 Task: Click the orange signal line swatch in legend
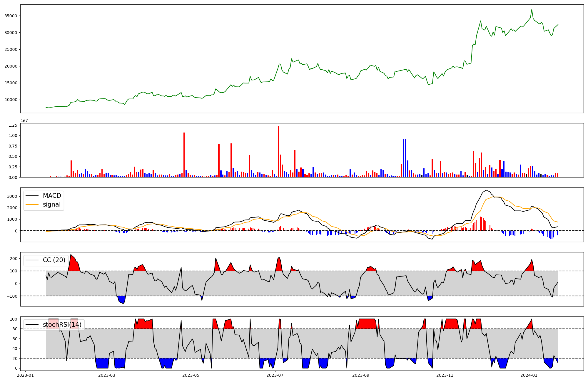click(32, 205)
